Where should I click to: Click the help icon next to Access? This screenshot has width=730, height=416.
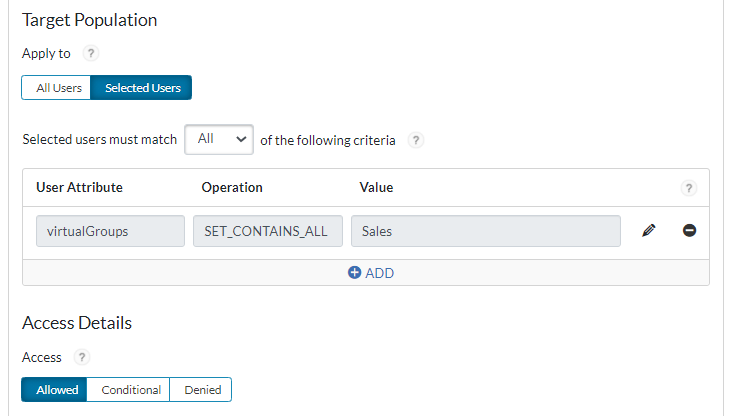[x=82, y=357]
